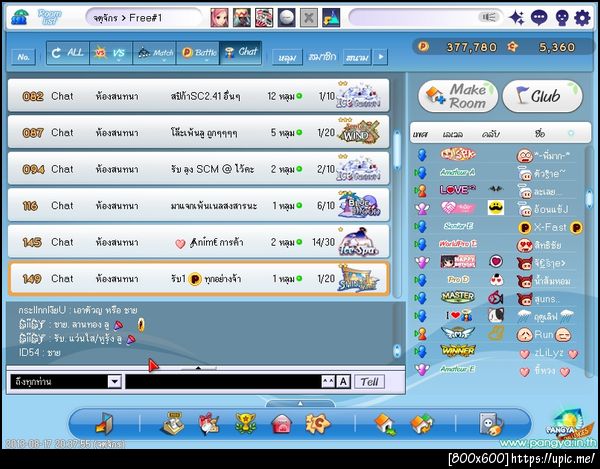Sort rooms with the No. button
The image size is (600, 469).
(24, 57)
